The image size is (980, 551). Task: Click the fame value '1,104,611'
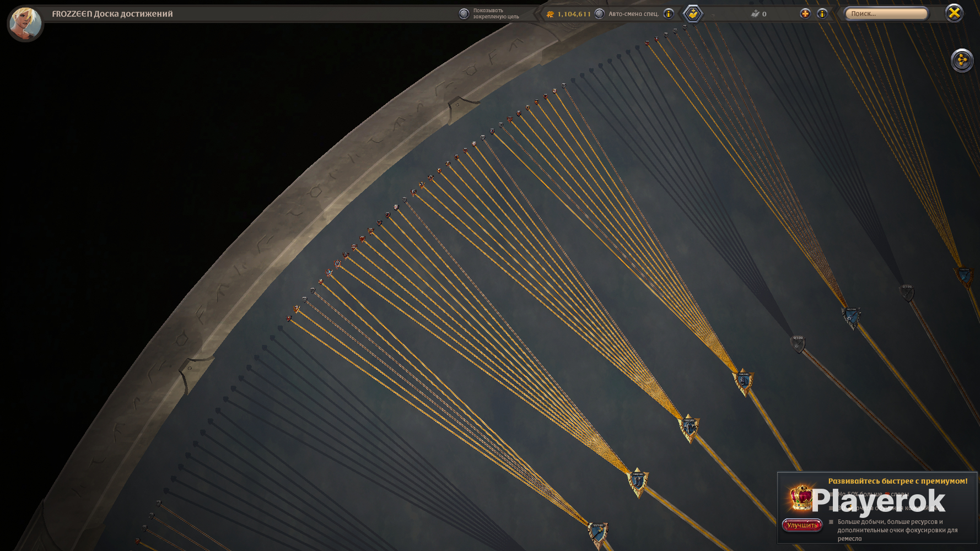coord(574,14)
